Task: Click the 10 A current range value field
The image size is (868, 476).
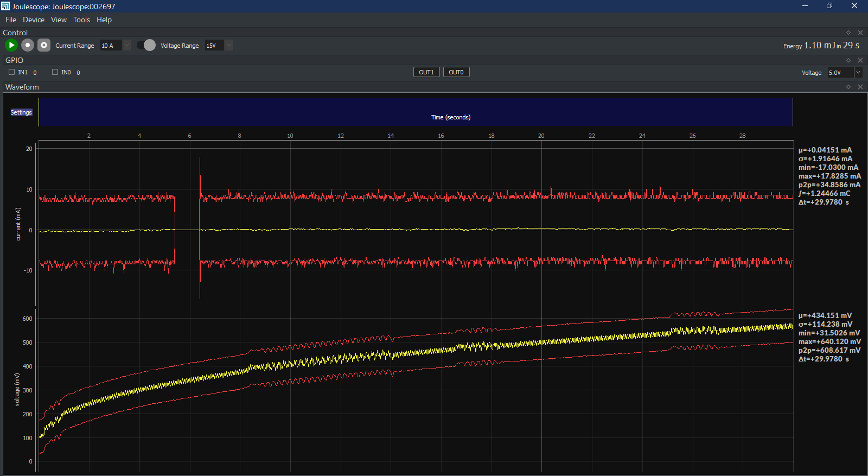Action: [111, 46]
